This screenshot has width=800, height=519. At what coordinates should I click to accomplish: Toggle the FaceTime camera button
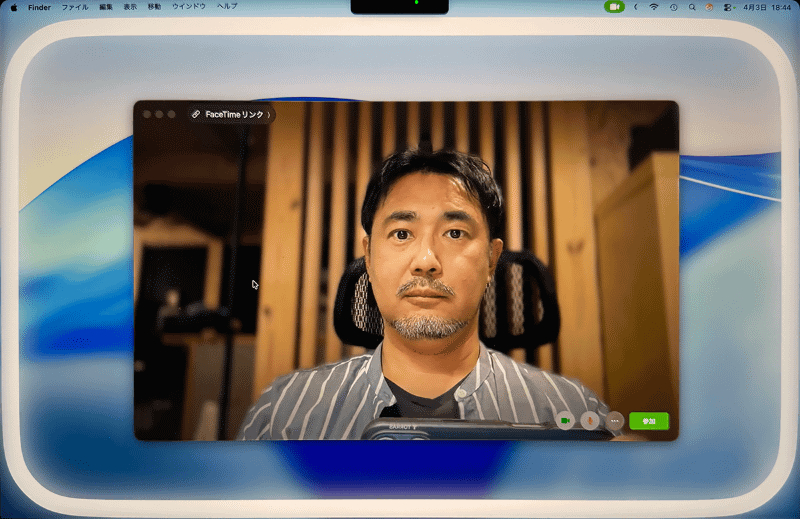565,421
